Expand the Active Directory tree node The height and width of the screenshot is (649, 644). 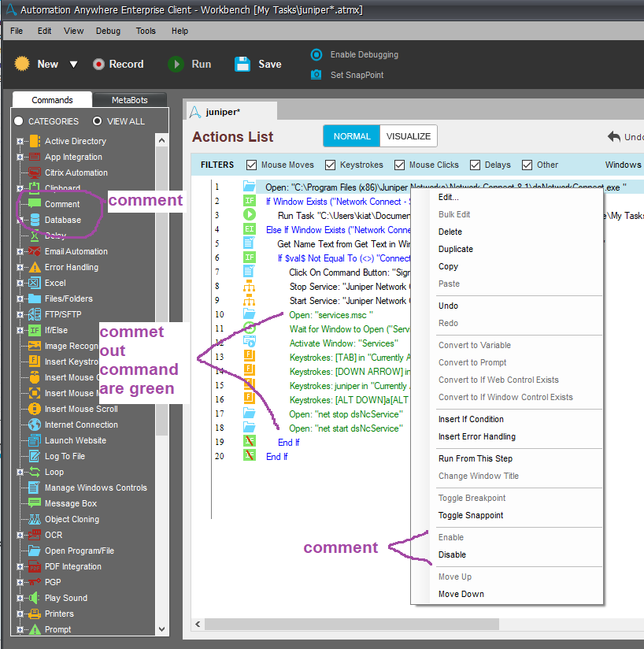coord(20,142)
